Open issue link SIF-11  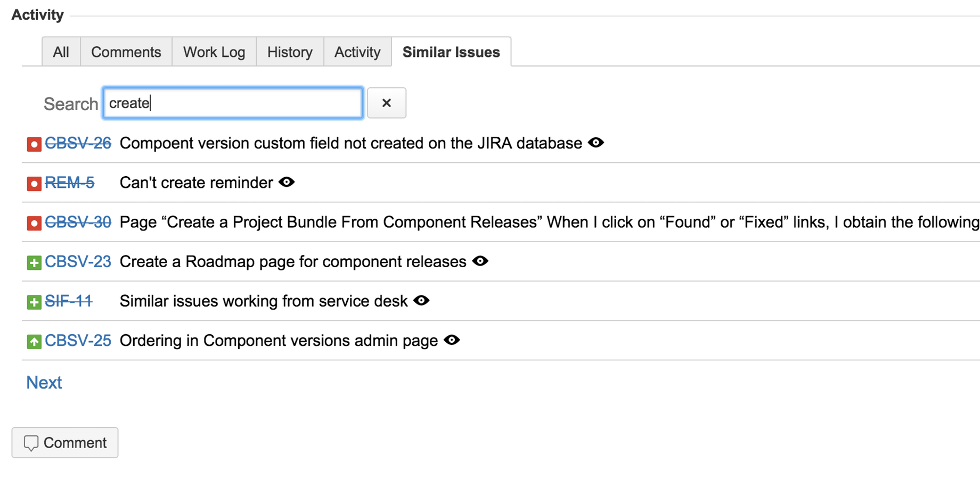tap(69, 301)
